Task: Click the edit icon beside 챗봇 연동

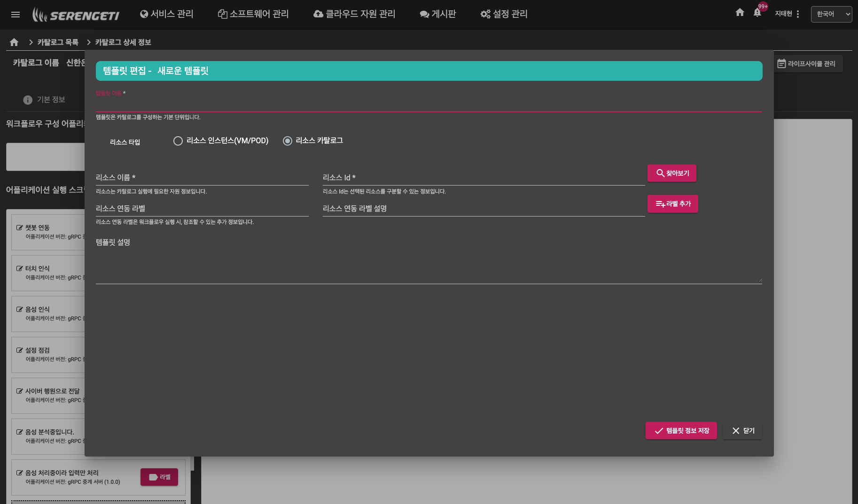Action: 20,228
